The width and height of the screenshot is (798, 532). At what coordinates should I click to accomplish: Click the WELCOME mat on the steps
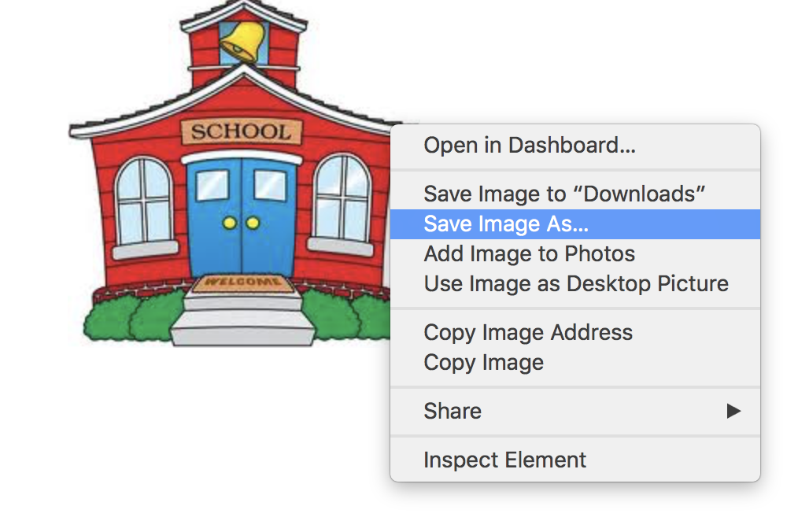click(242, 283)
